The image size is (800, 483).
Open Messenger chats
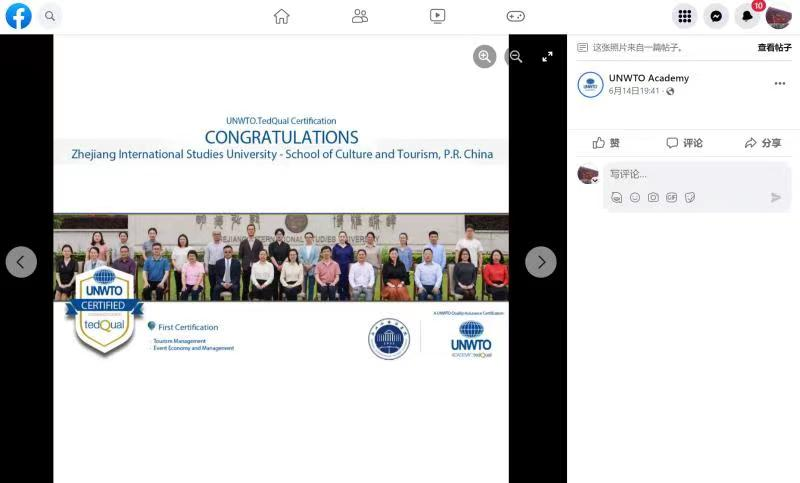pos(715,16)
